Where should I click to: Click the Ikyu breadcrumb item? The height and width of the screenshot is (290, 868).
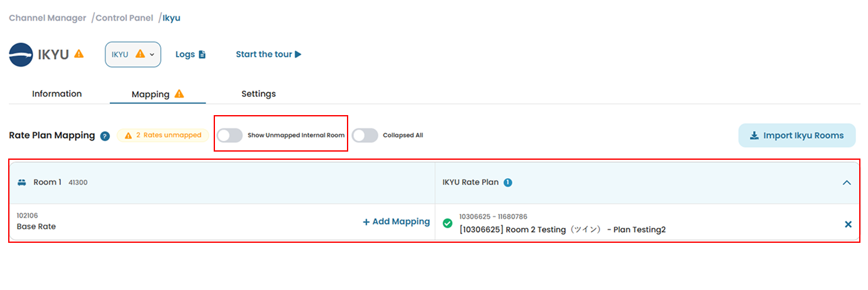pyautogui.click(x=172, y=18)
